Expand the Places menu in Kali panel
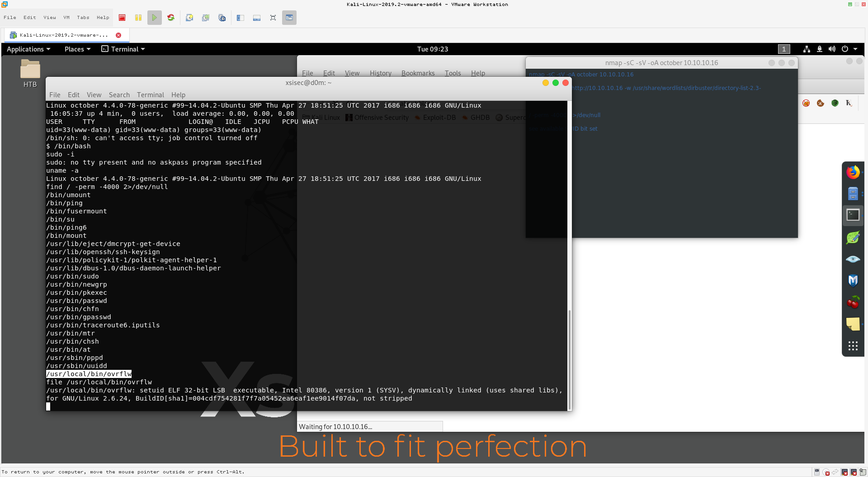868x477 pixels. pos(77,49)
